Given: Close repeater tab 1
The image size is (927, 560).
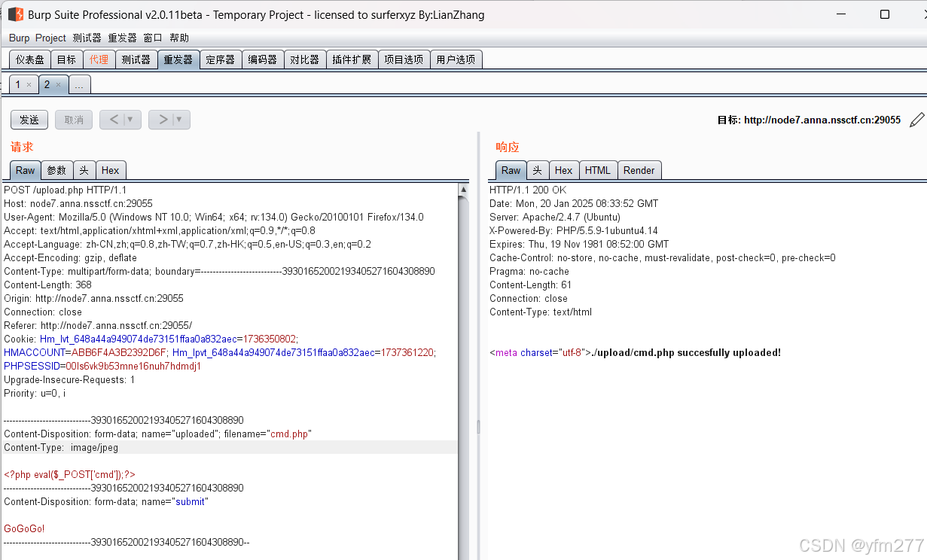Looking at the screenshot, I should point(29,85).
